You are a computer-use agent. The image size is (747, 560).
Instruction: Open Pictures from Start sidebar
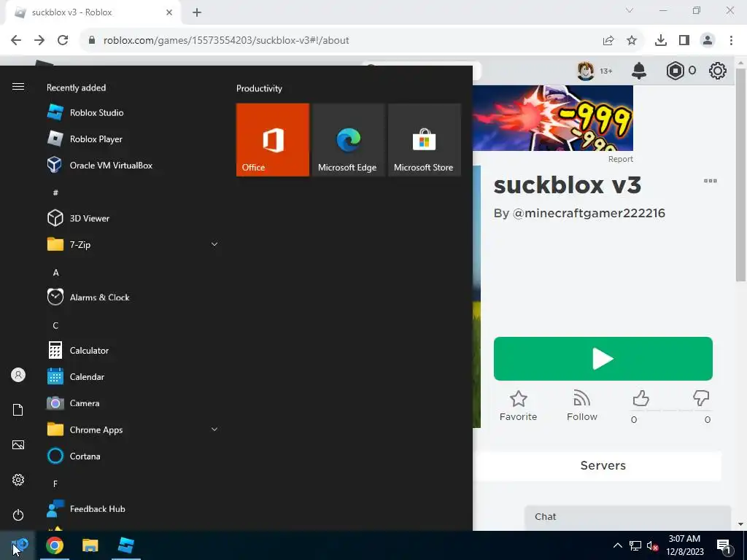pyautogui.click(x=18, y=445)
